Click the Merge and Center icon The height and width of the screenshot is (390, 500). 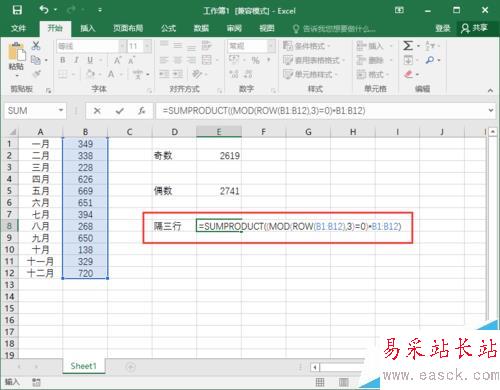(207, 60)
